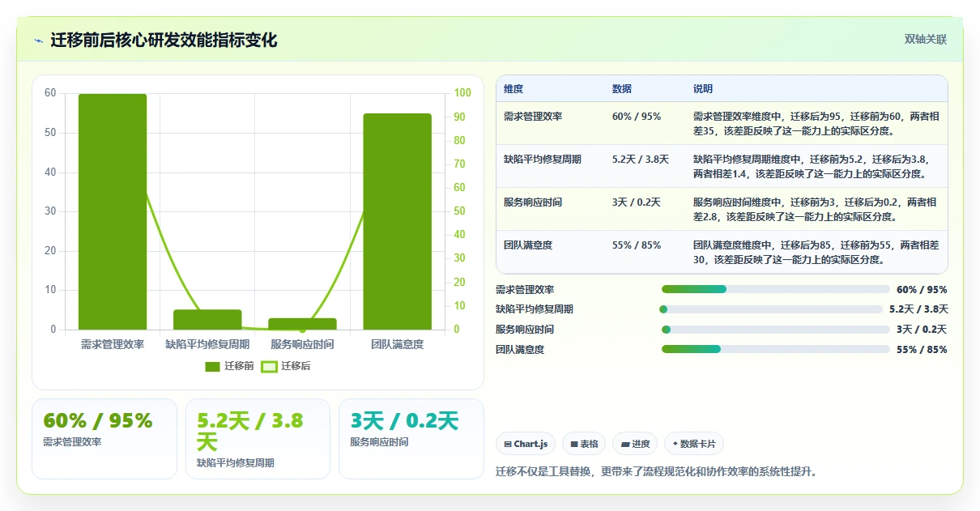Open the 5.2天 / 3.8天 data card

pos(258,438)
